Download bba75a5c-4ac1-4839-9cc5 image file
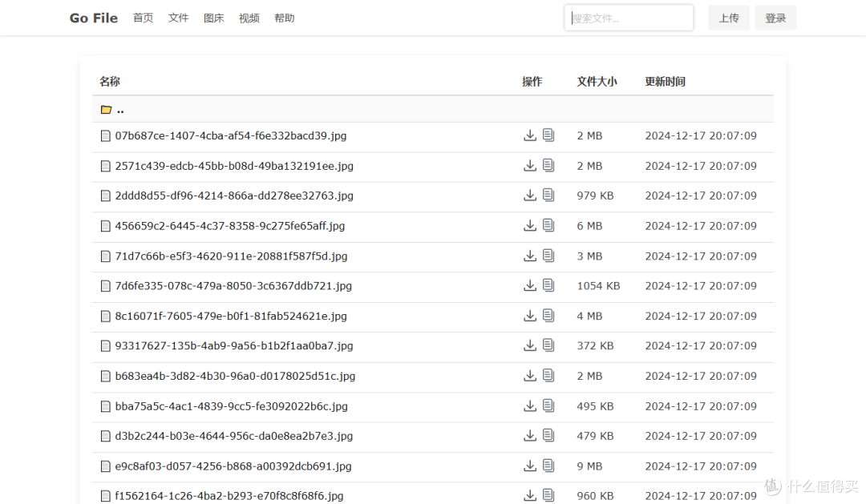The image size is (866, 504). (x=530, y=405)
